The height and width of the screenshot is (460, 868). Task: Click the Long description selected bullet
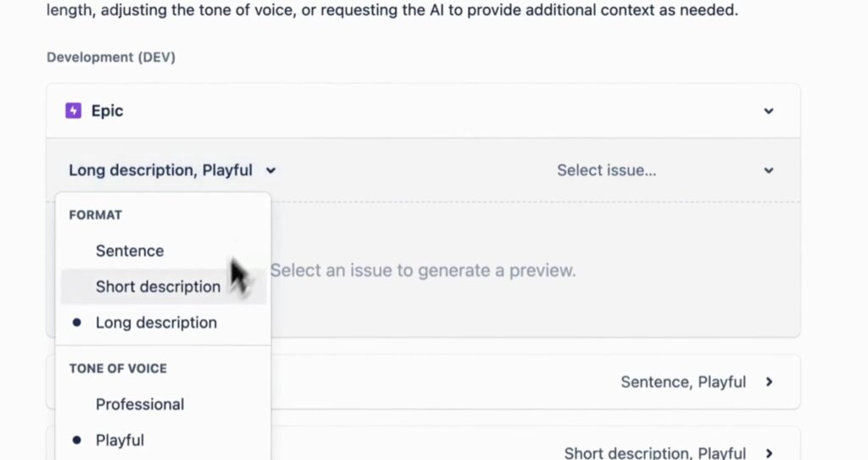[x=77, y=323]
